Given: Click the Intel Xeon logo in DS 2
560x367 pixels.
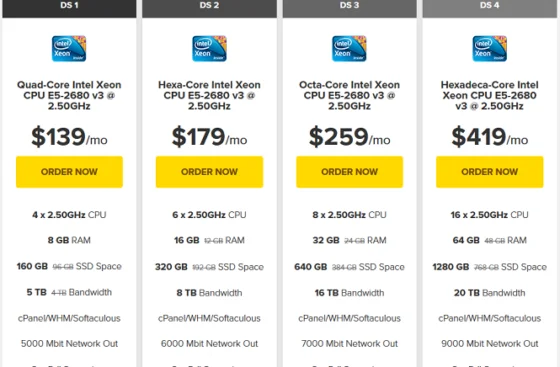Looking at the screenshot, I should point(209,49).
